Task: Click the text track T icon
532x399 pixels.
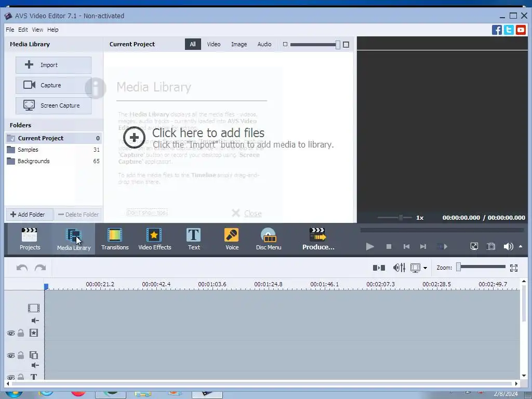Action: tap(34, 377)
